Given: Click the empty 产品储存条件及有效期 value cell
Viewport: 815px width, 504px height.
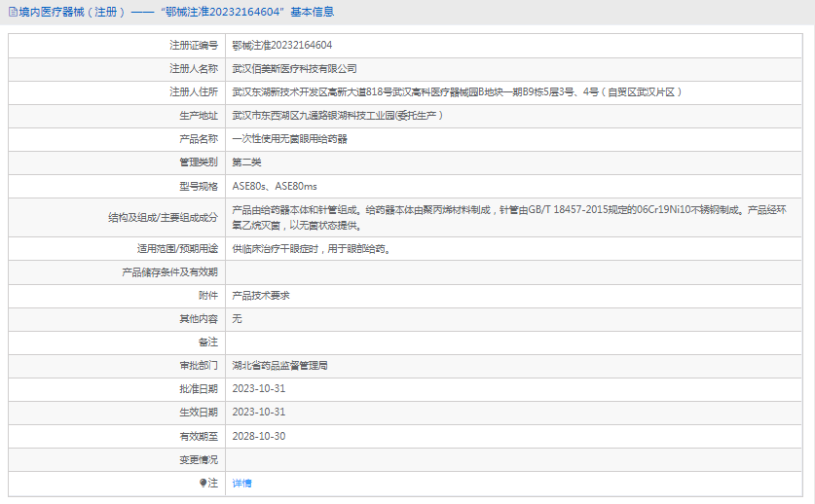Looking at the screenshot, I should (516, 271).
